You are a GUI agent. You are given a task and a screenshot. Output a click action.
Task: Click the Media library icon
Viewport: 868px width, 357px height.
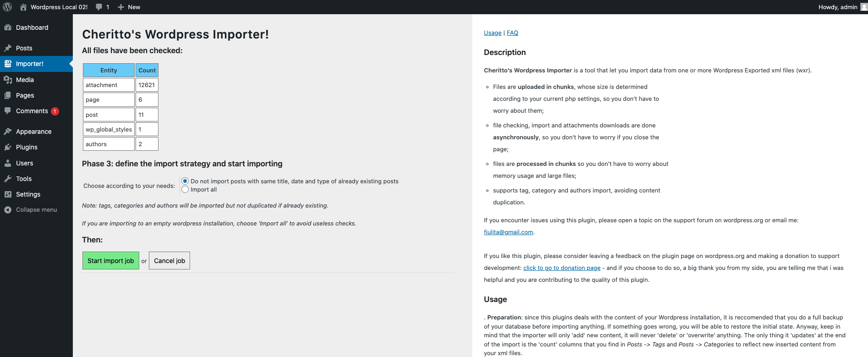8,80
